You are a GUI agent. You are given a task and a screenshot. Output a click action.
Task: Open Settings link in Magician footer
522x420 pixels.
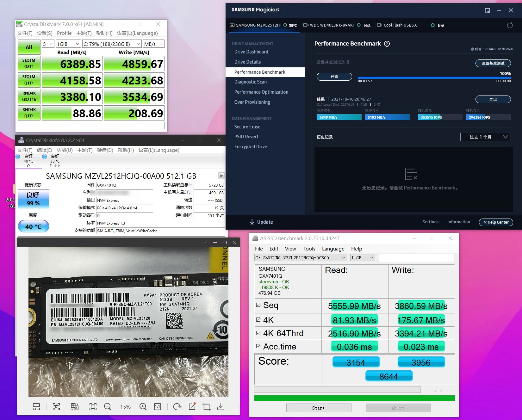coord(431,222)
